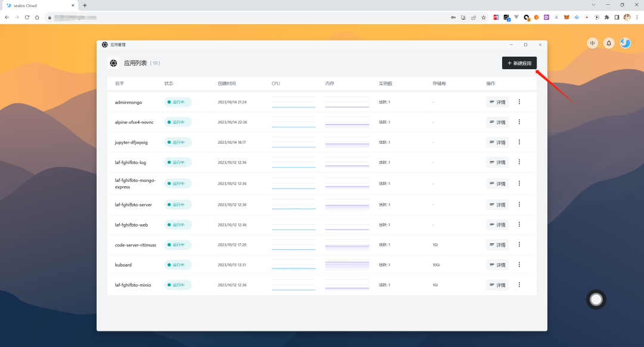This screenshot has height=347, width=644.
Task: Click the CPU column header
Action: [275, 83]
